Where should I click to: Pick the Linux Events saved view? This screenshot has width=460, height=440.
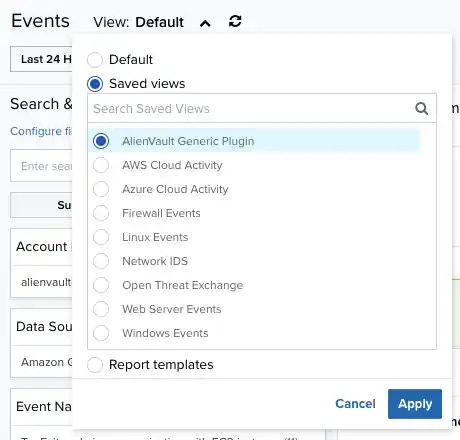[x=254, y=237]
